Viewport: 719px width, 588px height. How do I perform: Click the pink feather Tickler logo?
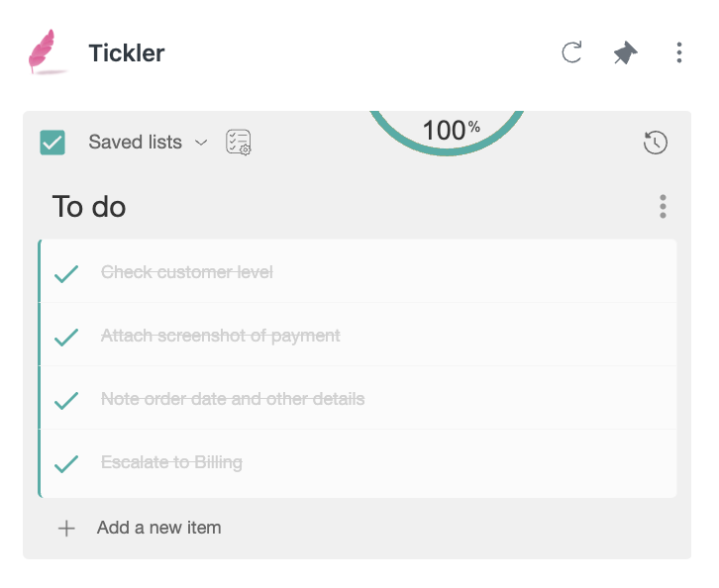(x=44, y=51)
